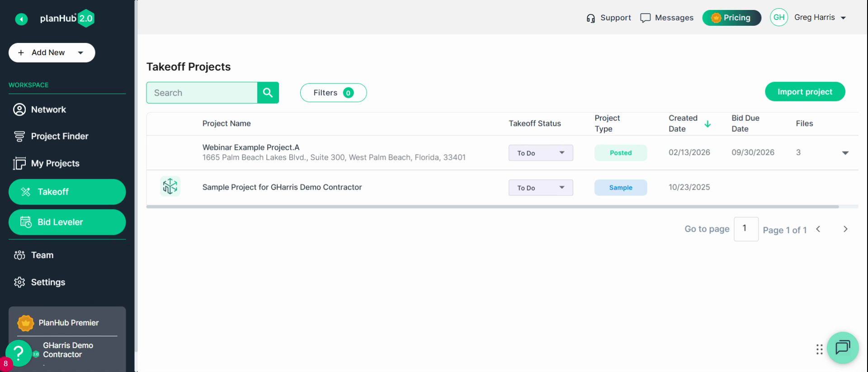Image resolution: width=868 pixels, height=372 pixels.
Task: Open Takeoff Status dropdown for Webinar Example Project.A
Action: coord(541,153)
